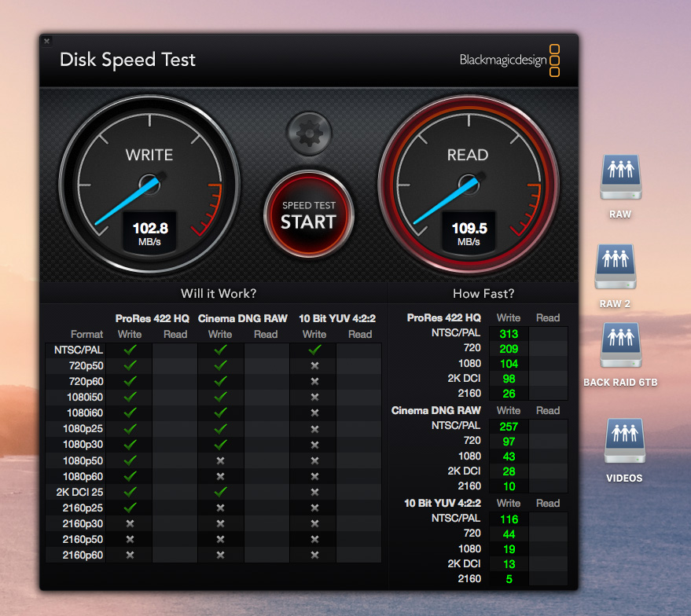
Task: Click the Cinema DNG RAW 1080p50 write cross
Action: tap(220, 460)
